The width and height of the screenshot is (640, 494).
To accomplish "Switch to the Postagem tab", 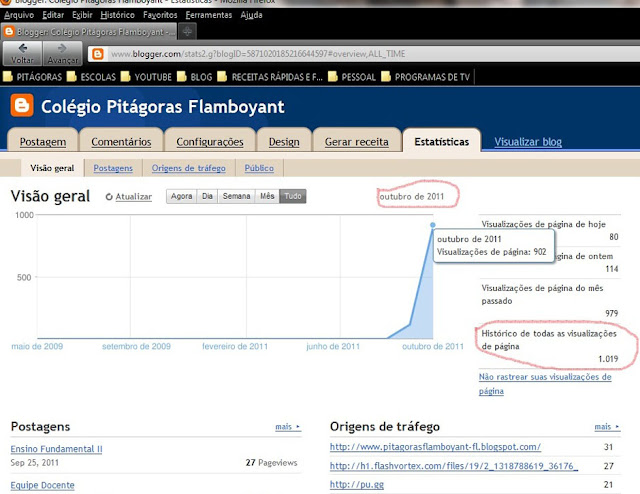I will coord(43,142).
